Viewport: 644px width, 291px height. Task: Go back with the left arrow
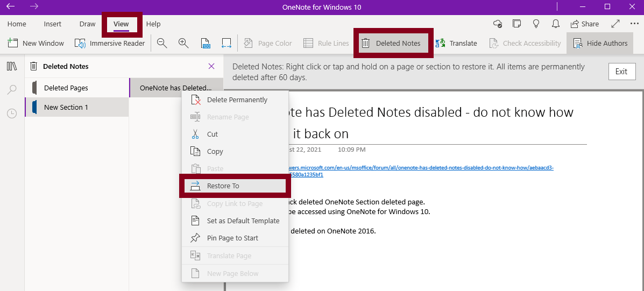coord(11,6)
